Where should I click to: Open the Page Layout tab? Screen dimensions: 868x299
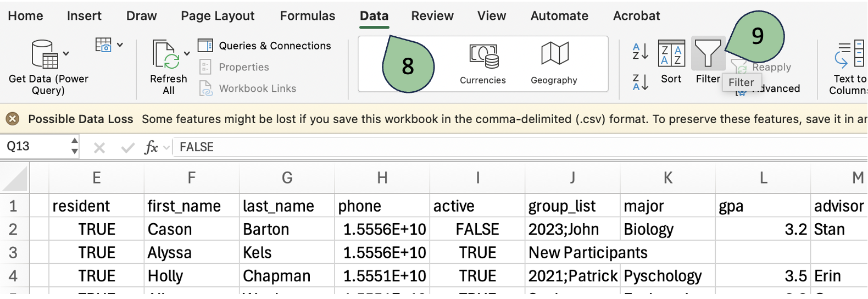click(218, 16)
